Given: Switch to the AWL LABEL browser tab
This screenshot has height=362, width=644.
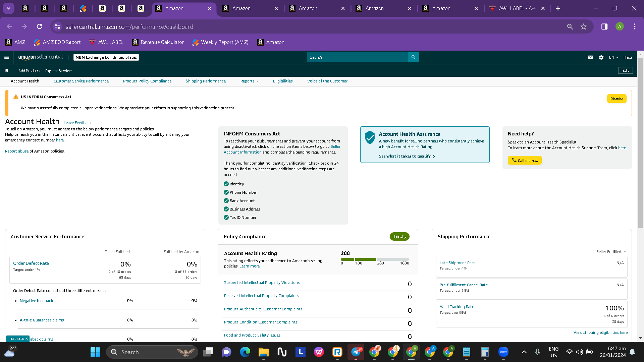Looking at the screenshot, I should [x=518, y=8].
